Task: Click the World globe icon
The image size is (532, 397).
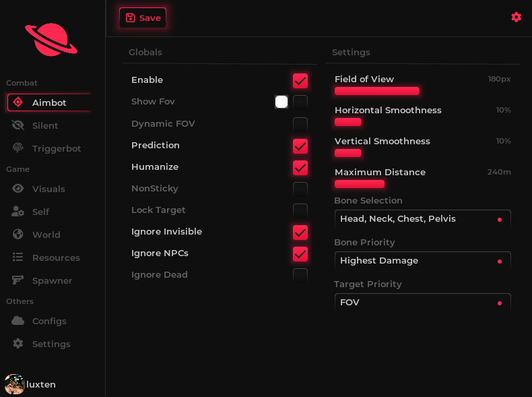Action: pos(18,235)
